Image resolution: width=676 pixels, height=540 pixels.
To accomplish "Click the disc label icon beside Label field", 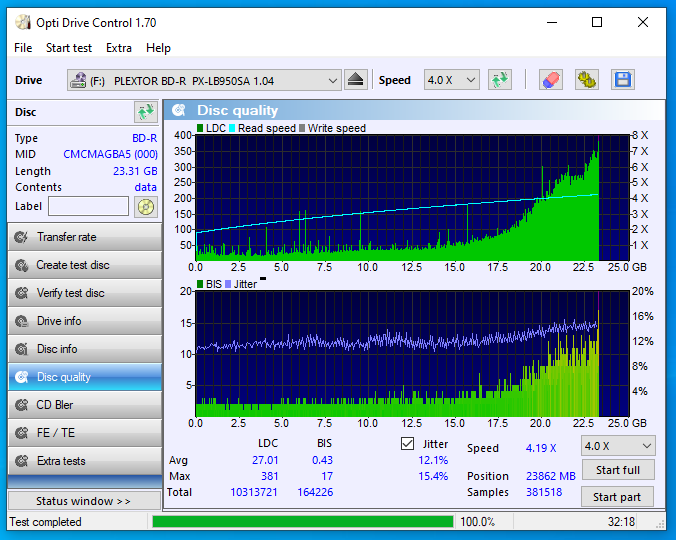I will [146, 207].
